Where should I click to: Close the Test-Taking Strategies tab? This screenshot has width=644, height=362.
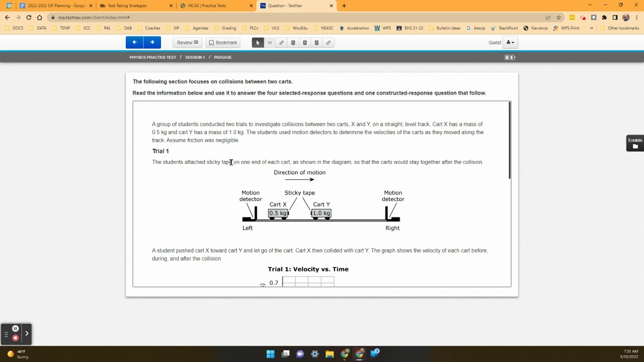click(x=171, y=6)
